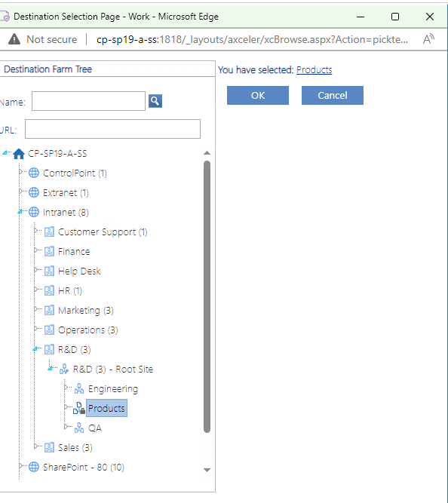Click the locked Products site icon
The height and width of the screenshot is (503, 448).
pyautogui.click(x=79, y=408)
